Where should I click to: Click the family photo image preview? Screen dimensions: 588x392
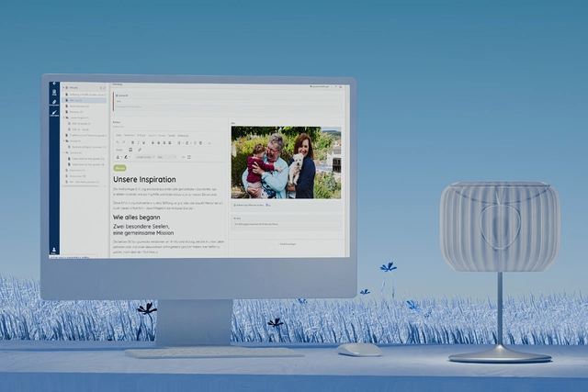click(286, 162)
